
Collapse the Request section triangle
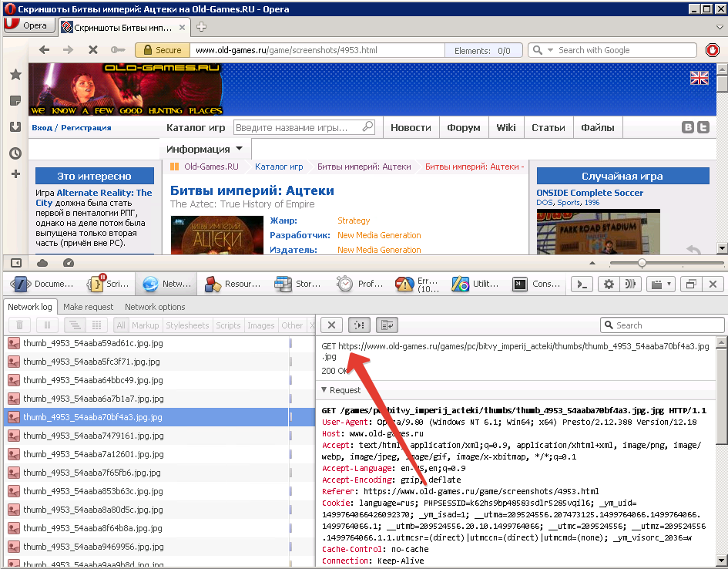coord(324,390)
